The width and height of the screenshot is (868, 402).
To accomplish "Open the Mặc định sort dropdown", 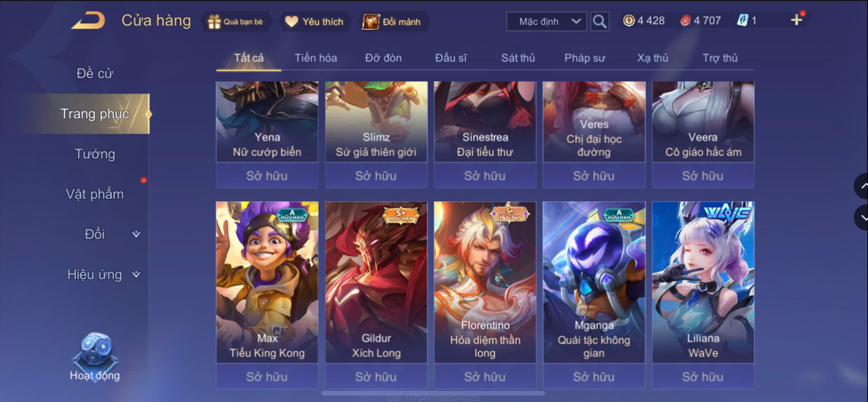I will [546, 22].
